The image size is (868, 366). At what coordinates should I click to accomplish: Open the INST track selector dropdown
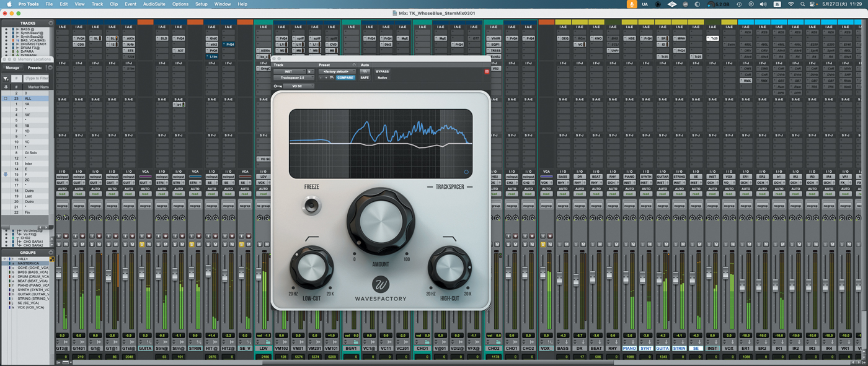click(x=289, y=72)
